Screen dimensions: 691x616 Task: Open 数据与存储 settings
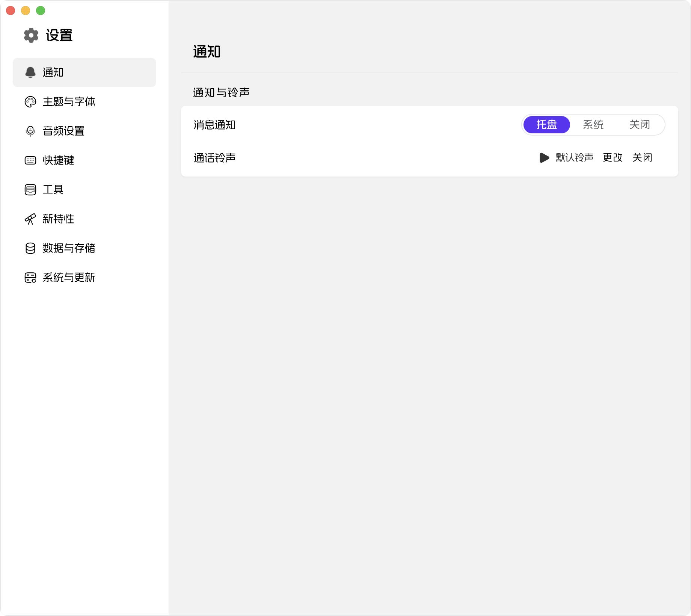coord(84,248)
